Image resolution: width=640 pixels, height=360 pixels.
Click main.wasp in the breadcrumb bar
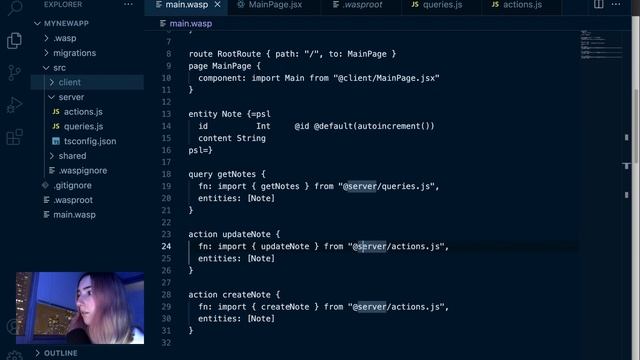[191, 23]
